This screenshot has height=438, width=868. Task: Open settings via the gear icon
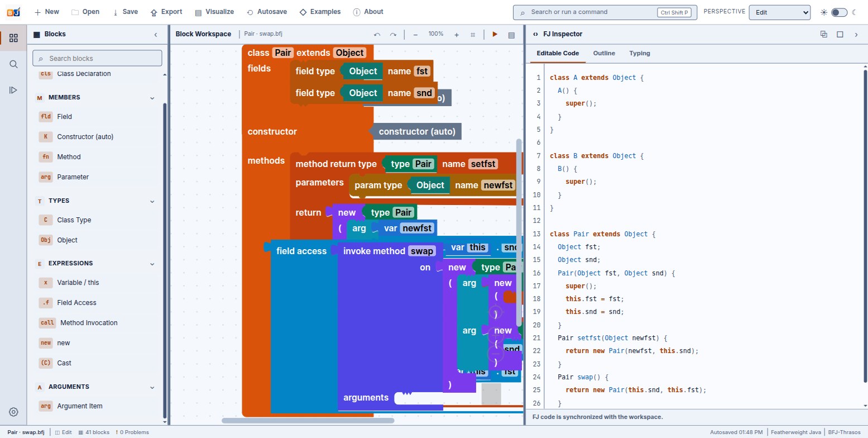(13, 412)
